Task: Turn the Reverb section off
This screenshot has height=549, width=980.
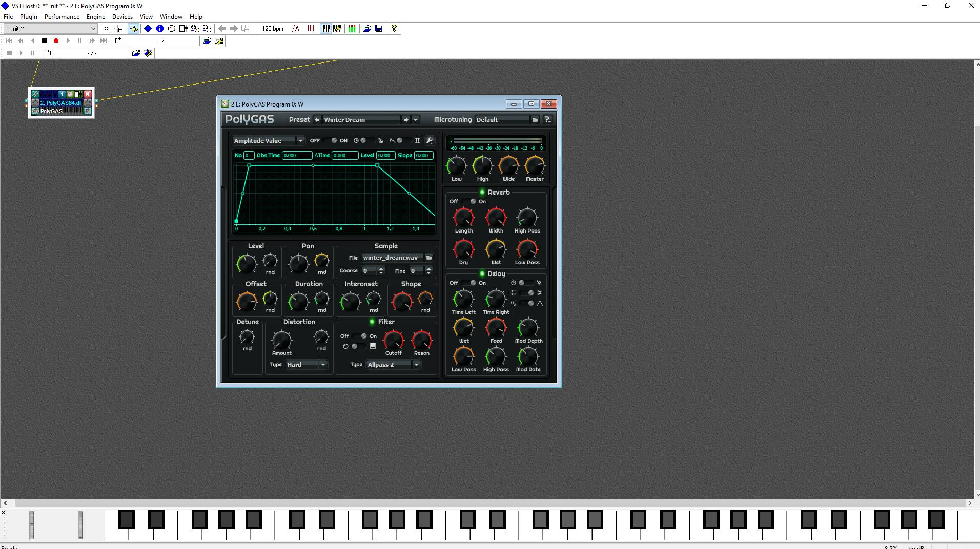Action: [465, 201]
